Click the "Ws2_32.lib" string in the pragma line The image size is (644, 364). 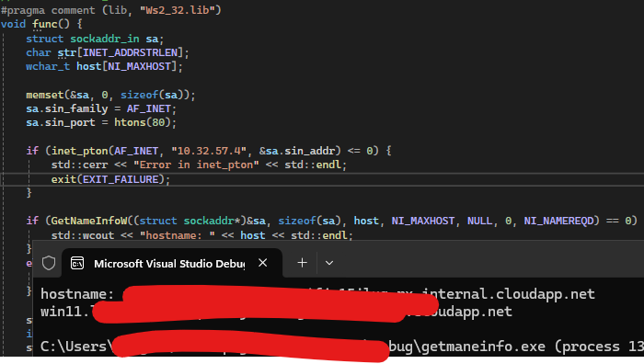click(x=180, y=10)
